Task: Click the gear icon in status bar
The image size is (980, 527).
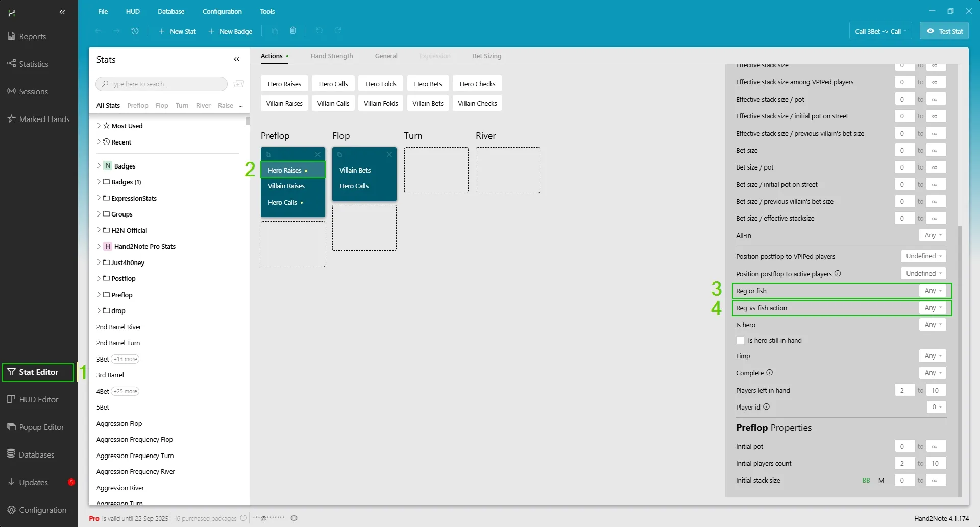Action: tap(294, 518)
